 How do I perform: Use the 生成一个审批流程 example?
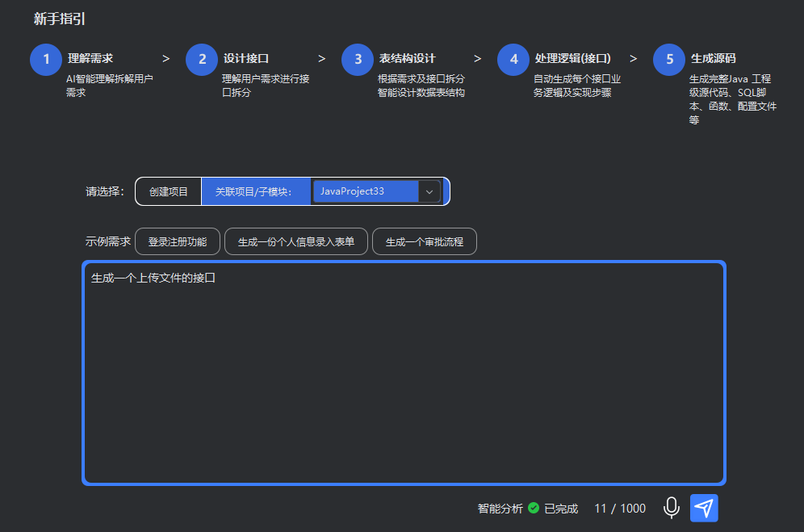[x=425, y=241]
